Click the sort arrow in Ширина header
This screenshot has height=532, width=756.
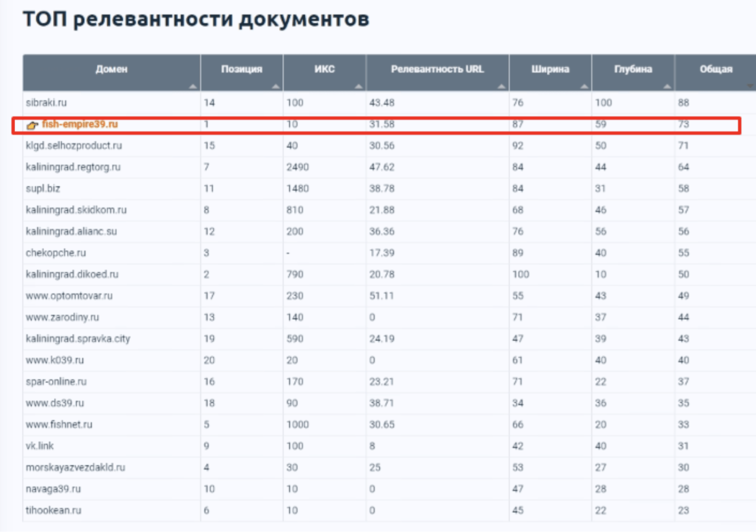[x=585, y=86]
